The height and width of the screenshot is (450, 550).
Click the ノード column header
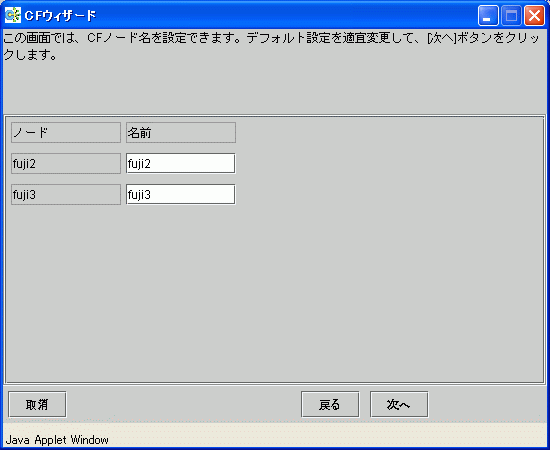click(66, 133)
